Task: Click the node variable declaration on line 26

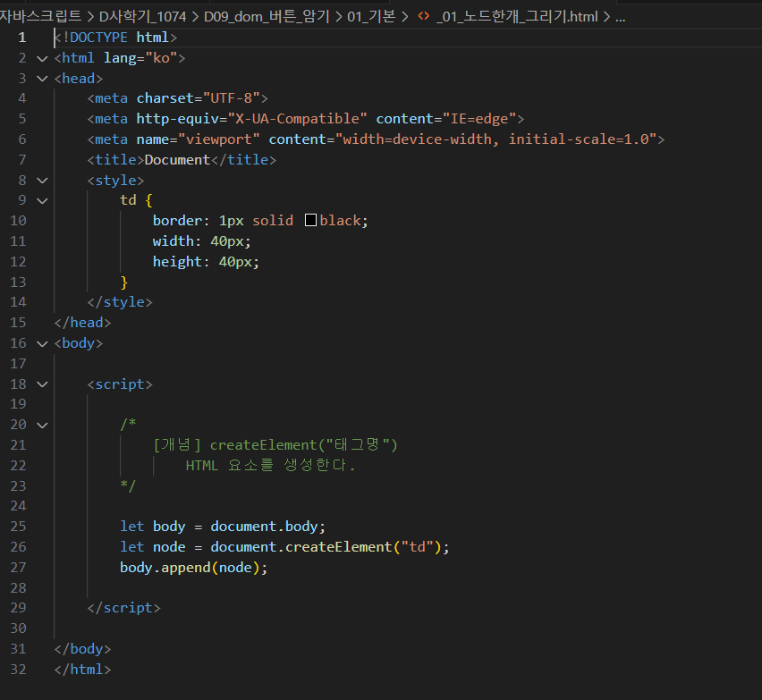Action: (169, 547)
